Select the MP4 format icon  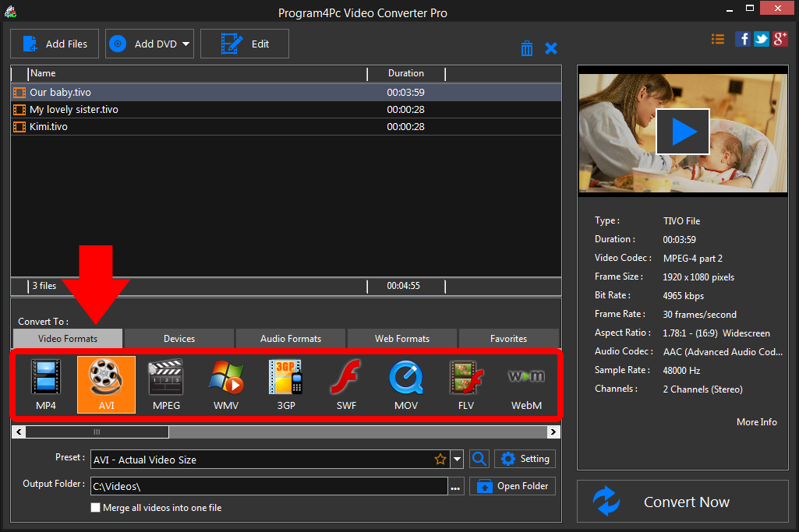(x=46, y=384)
